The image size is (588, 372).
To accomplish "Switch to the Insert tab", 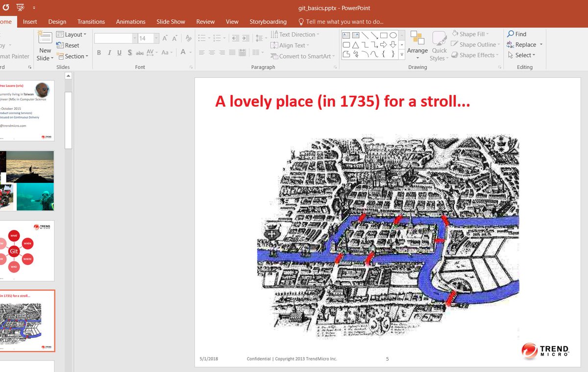I will [30, 22].
